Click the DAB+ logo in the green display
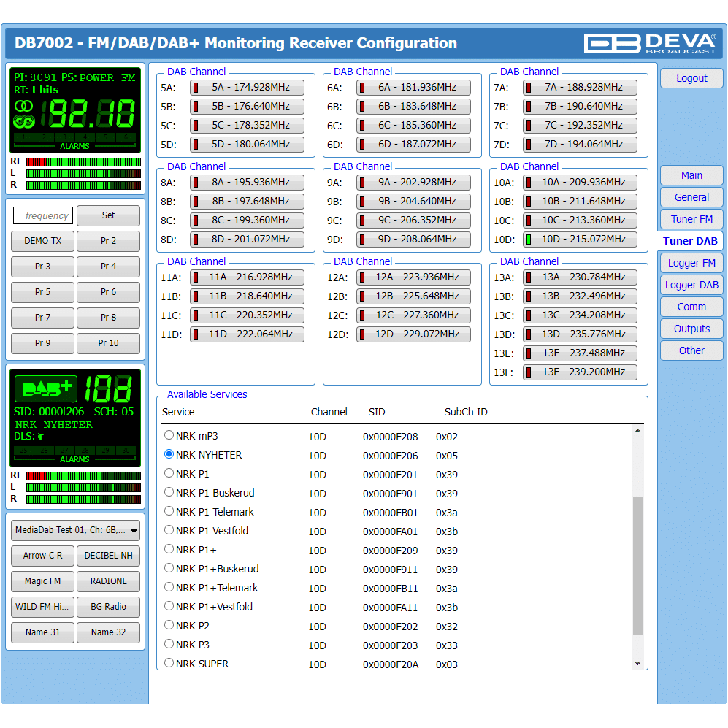The image size is (728, 728). pyautogui.click(x=45, y=388)
